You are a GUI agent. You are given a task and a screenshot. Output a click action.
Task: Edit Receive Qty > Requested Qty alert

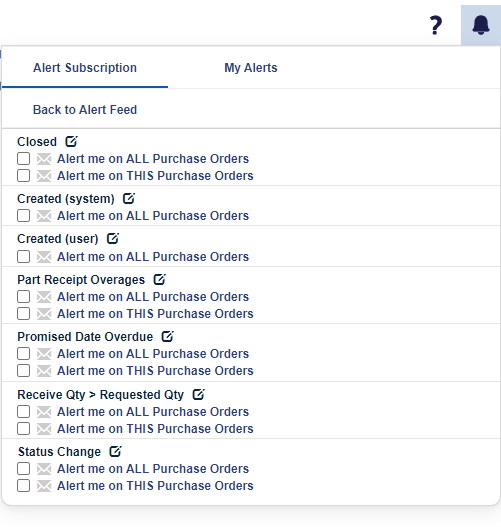(x=199, y=394)
